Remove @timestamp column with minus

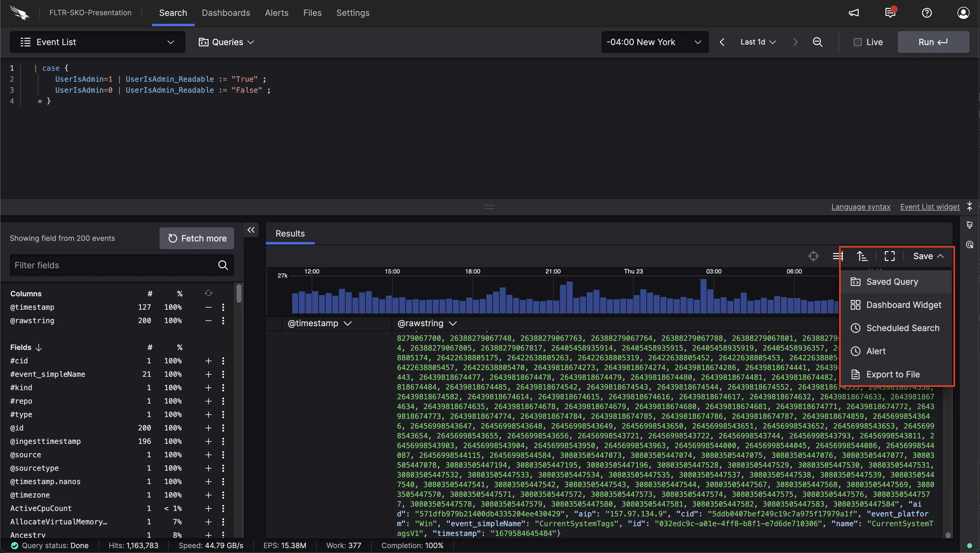pyautogui.click(x=209, y=307)
